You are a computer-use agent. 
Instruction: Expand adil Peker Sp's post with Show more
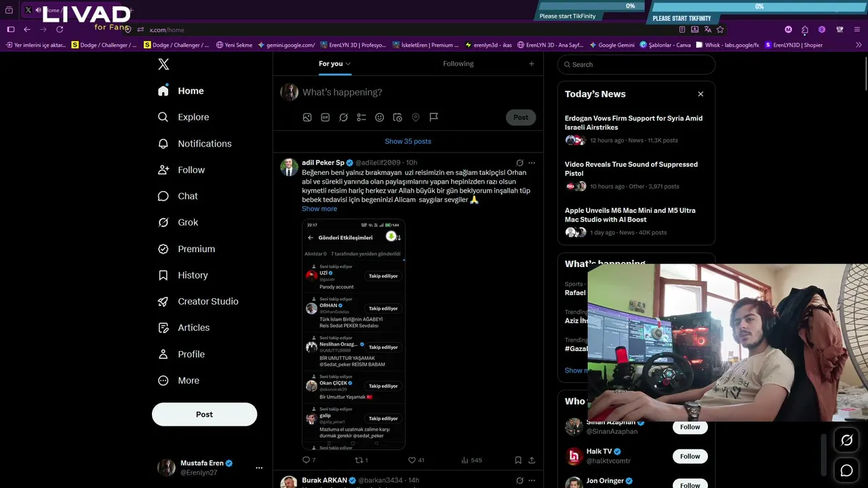pos(319,209)
